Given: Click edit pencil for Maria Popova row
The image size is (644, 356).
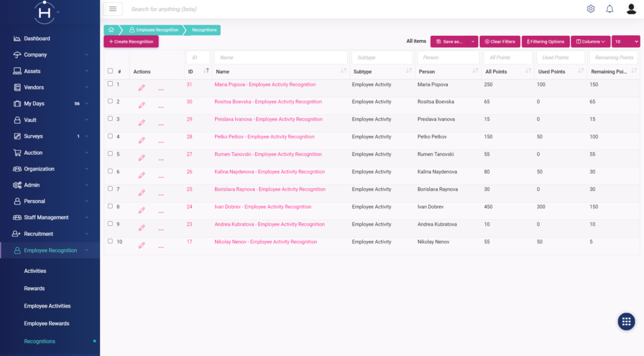Looking at the screenshot, I should [x=142, y=87].
